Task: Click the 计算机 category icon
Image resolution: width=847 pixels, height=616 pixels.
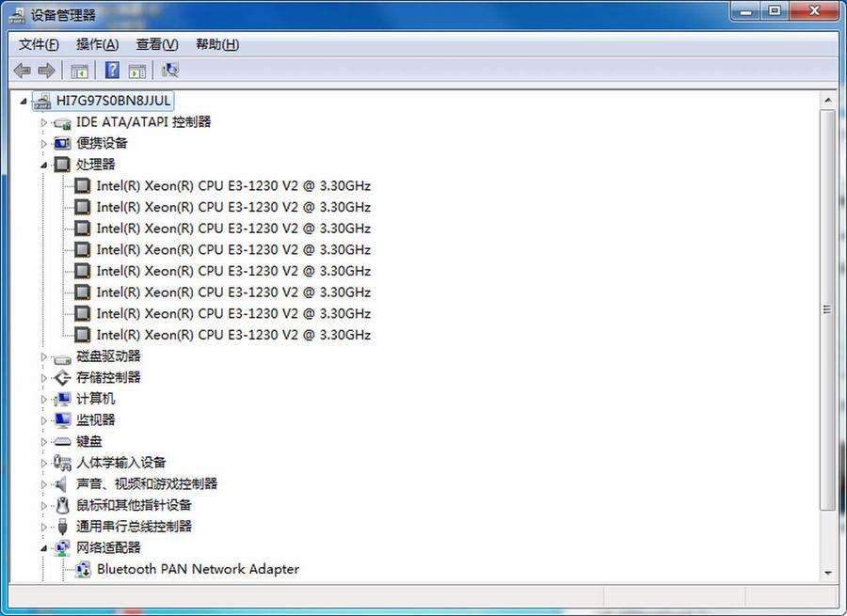Action: [x=63, y=400]
